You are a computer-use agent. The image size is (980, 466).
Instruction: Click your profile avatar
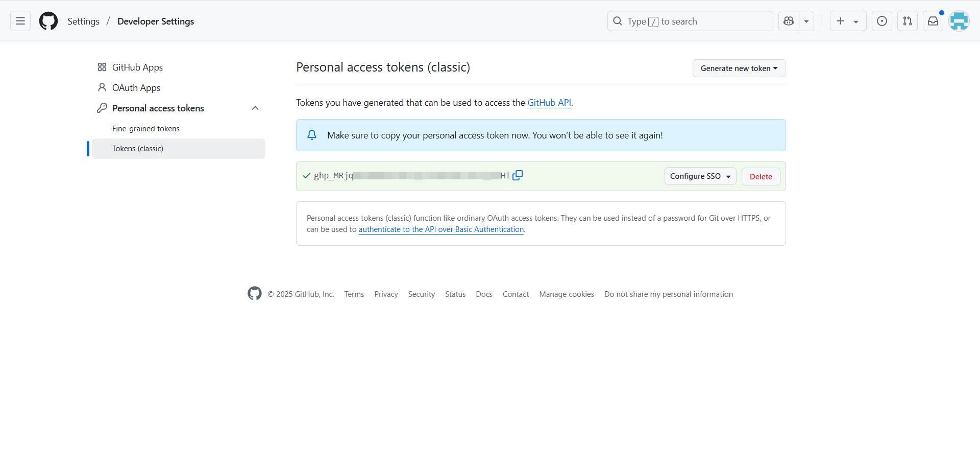(x=959, y=21)
